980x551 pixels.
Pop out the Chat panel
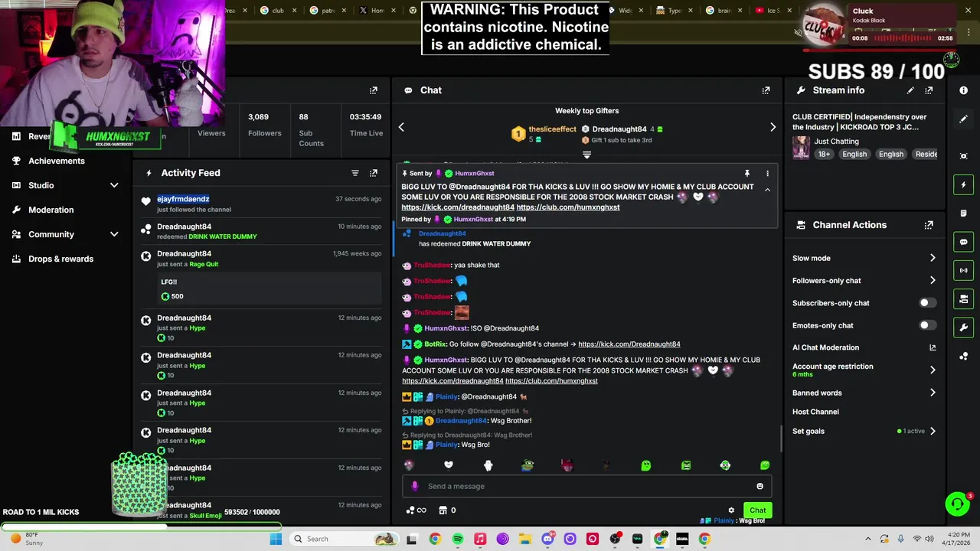tap(766, 90)
